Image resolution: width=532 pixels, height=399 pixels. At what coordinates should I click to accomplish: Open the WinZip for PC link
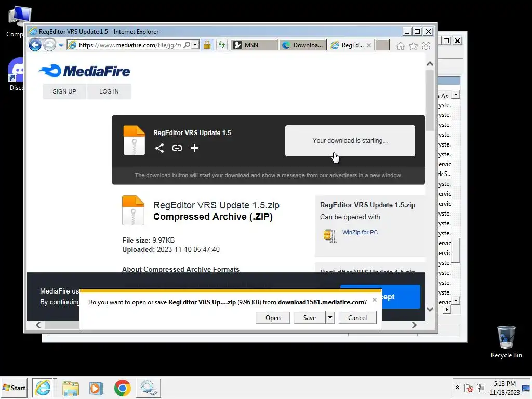[x=360, y=232]
